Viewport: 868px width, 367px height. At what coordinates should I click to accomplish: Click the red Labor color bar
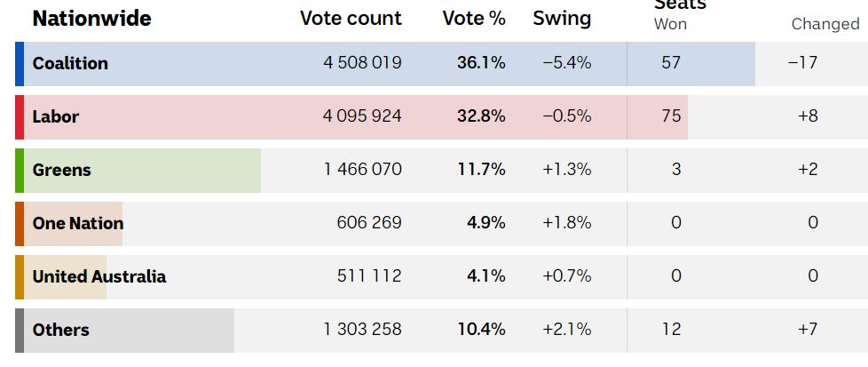coord(20,116)
